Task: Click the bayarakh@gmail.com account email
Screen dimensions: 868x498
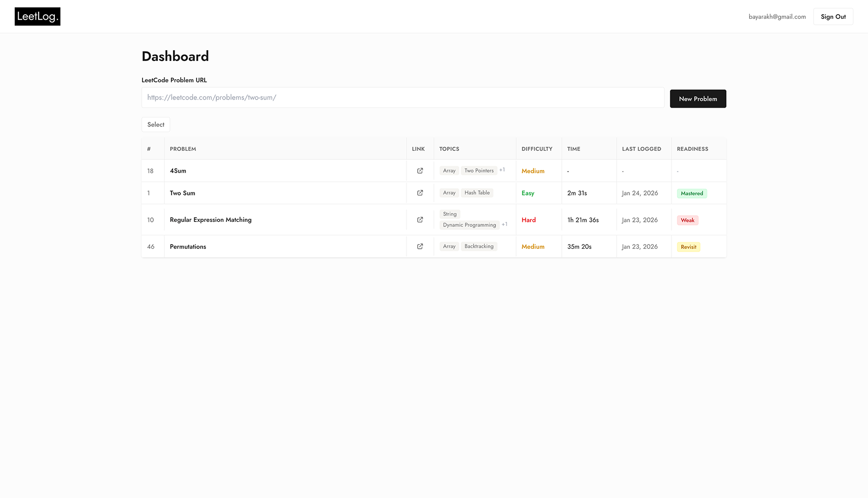Action: (x=777, y=16)
